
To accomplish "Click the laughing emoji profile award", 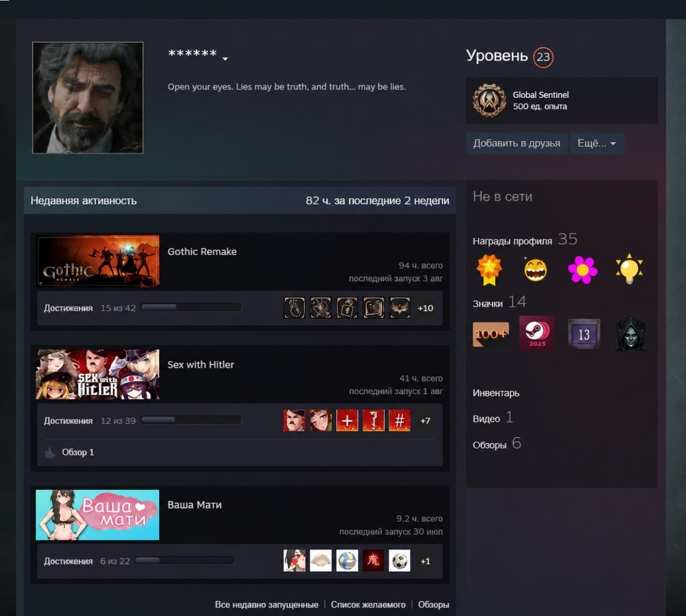I will click(535, 269).
